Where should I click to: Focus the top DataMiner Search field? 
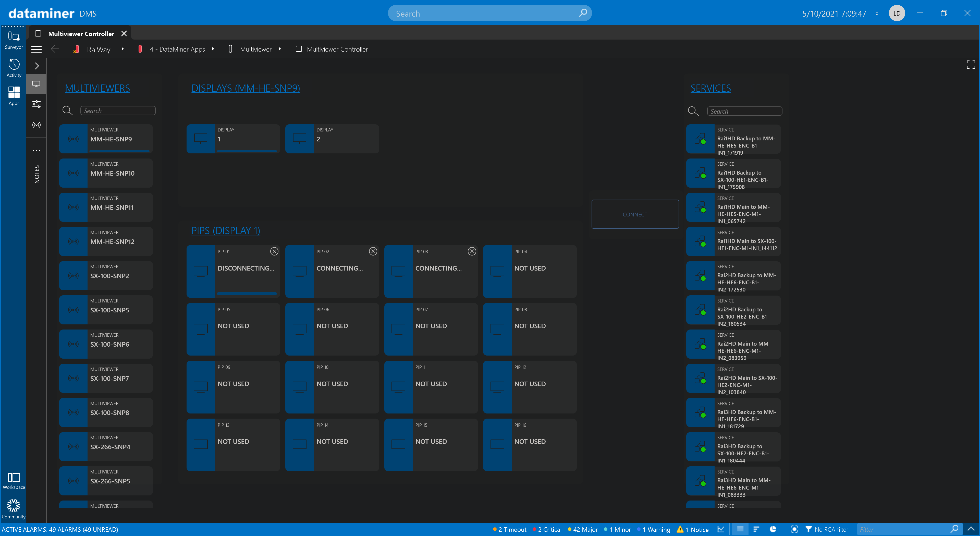pos(490,13)
